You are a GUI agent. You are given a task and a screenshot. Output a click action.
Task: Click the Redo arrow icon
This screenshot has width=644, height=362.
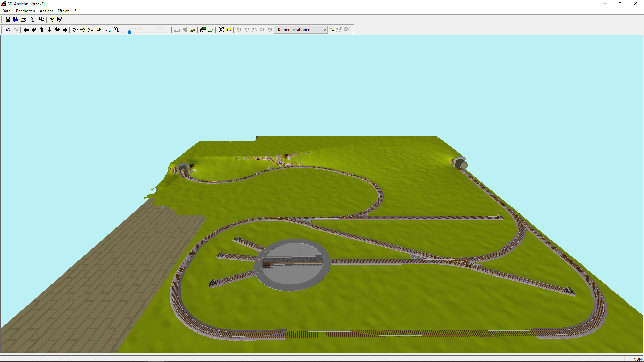[16, 30]
